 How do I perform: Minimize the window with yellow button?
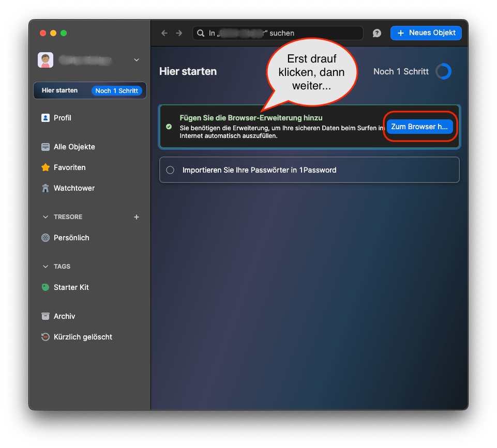coord(53,33)
